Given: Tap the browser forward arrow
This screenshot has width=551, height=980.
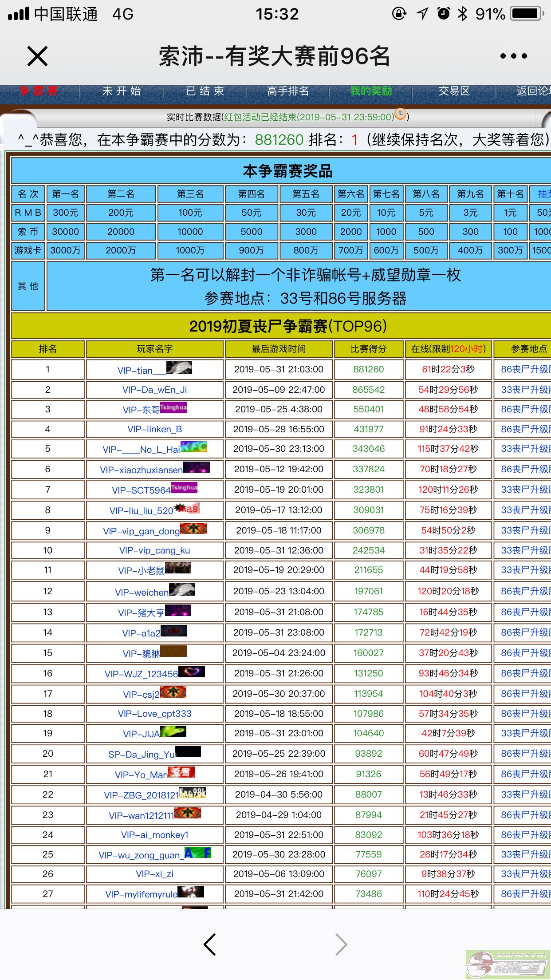Looking at the screenshot, I should point(341,944).
